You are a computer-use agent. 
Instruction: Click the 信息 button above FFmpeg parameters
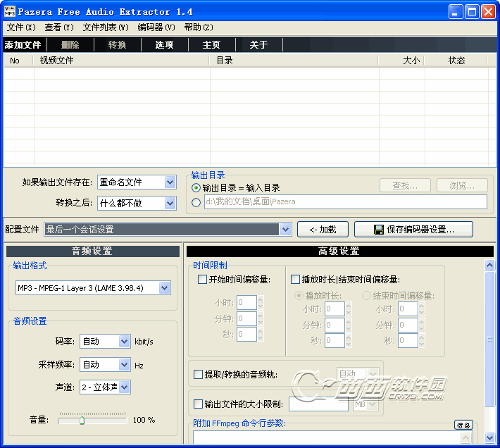[463, 425]
